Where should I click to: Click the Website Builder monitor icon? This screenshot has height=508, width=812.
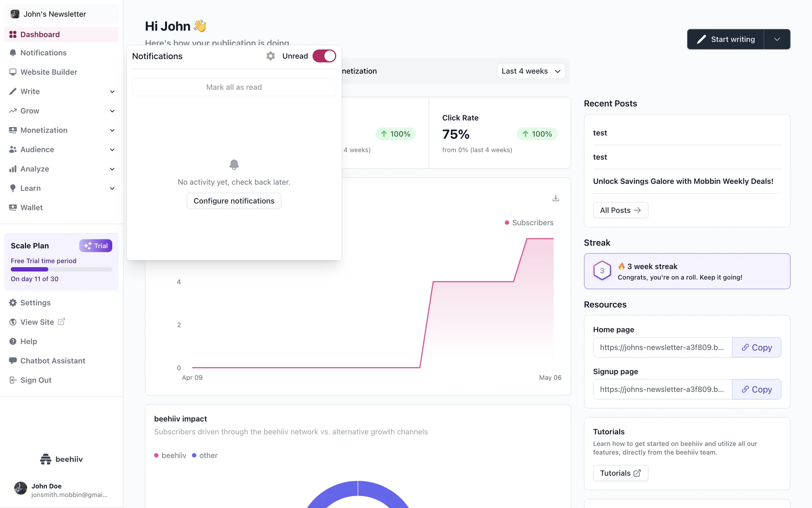[13, 72]
